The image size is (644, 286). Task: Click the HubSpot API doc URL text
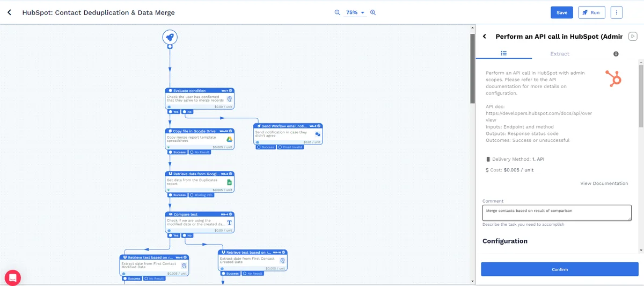pos(539,117)
